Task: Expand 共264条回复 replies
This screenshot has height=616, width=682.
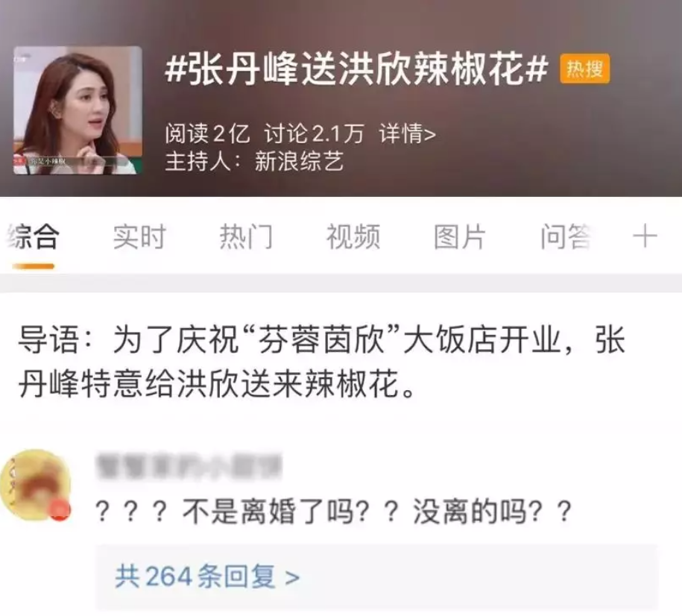Action: (207, 576)
